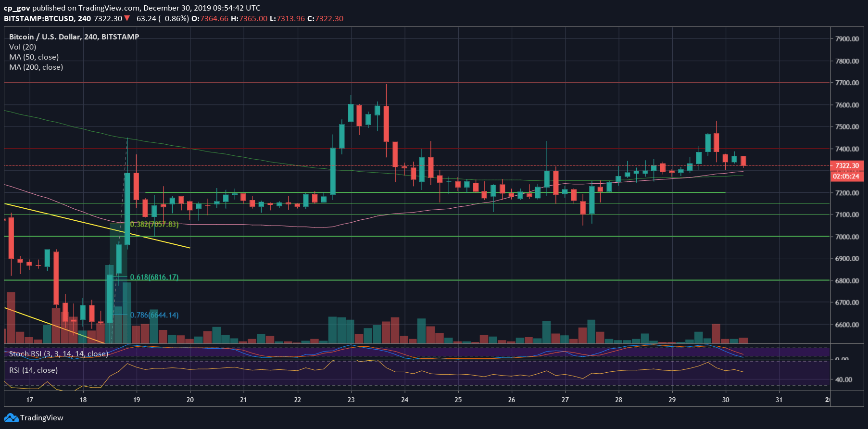Click date 17 on the time axis

tap(30, 400)
